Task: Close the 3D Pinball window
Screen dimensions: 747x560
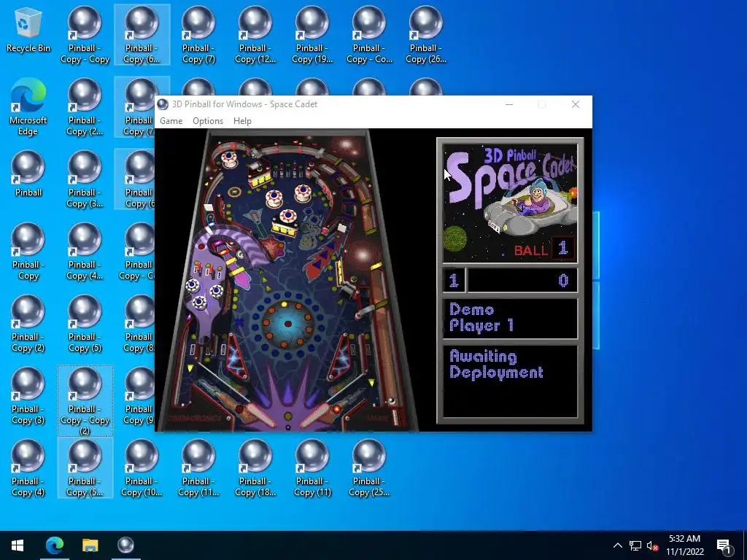Action: pyautogui.click(x=576, y=104)
